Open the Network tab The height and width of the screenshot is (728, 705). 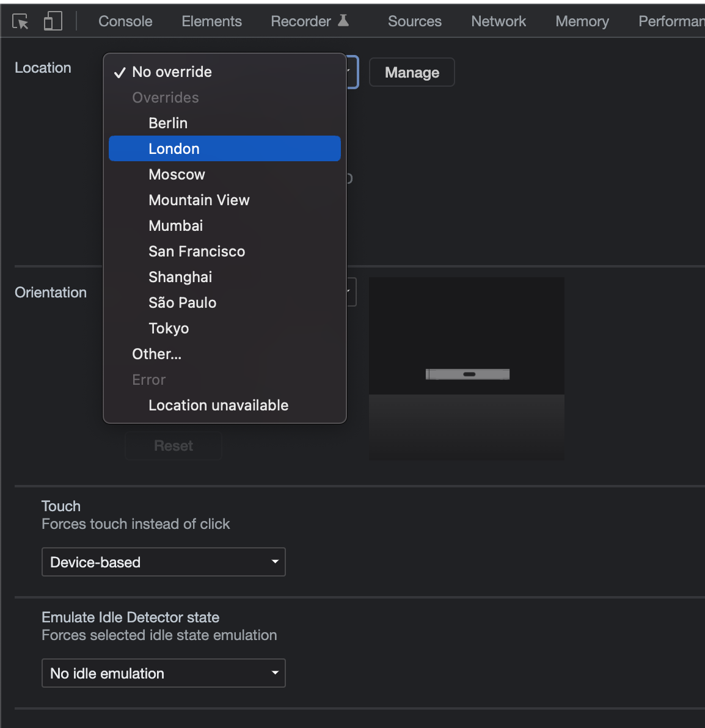click(498, 21)
